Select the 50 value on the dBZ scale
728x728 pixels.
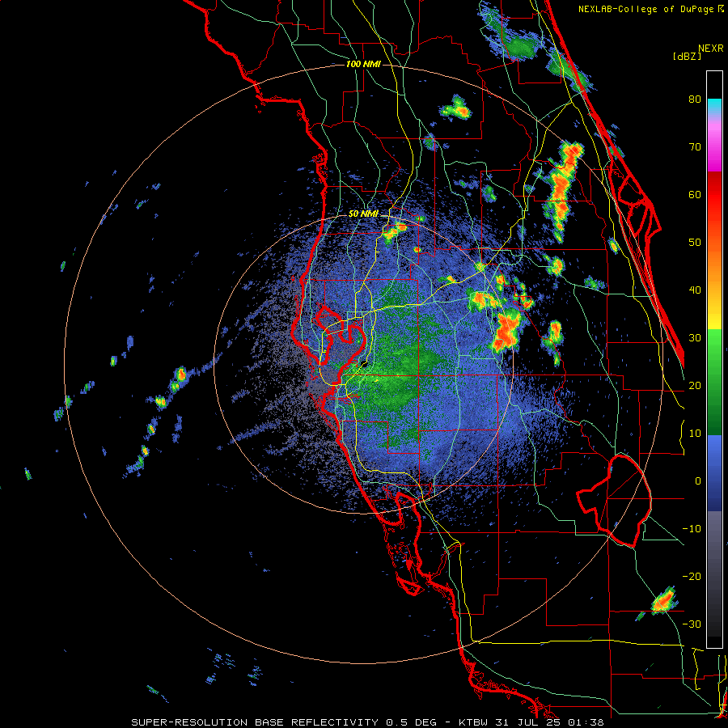[695, 243]
